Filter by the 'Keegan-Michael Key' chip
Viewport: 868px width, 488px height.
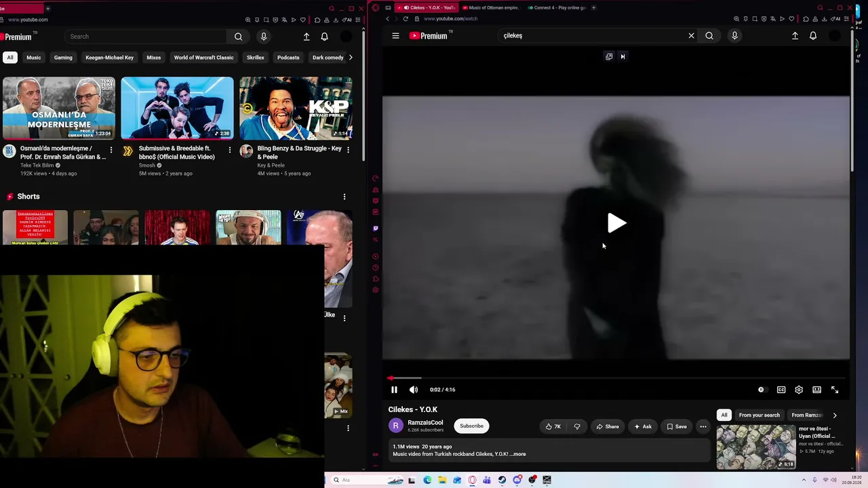[x=109, y=58]
